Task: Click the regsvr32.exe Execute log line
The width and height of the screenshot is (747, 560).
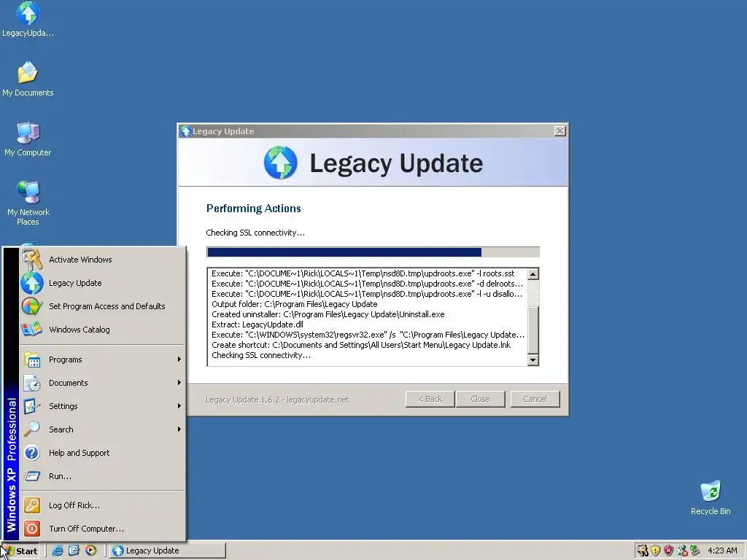Action: point(368,335)
